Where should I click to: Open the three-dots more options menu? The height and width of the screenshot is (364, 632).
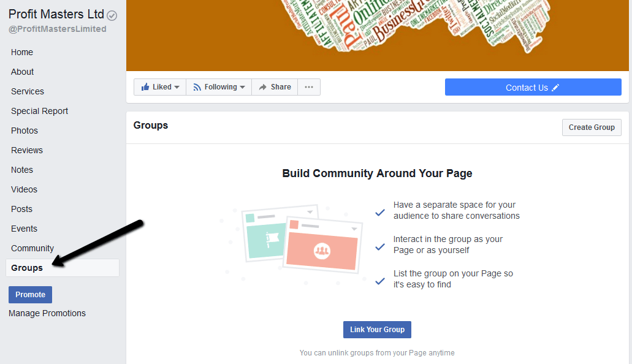(x=309, y=87)
